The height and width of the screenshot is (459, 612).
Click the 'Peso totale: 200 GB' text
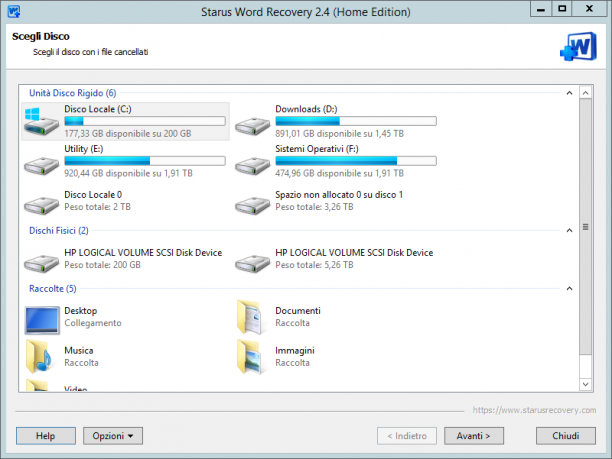[102, 265]
